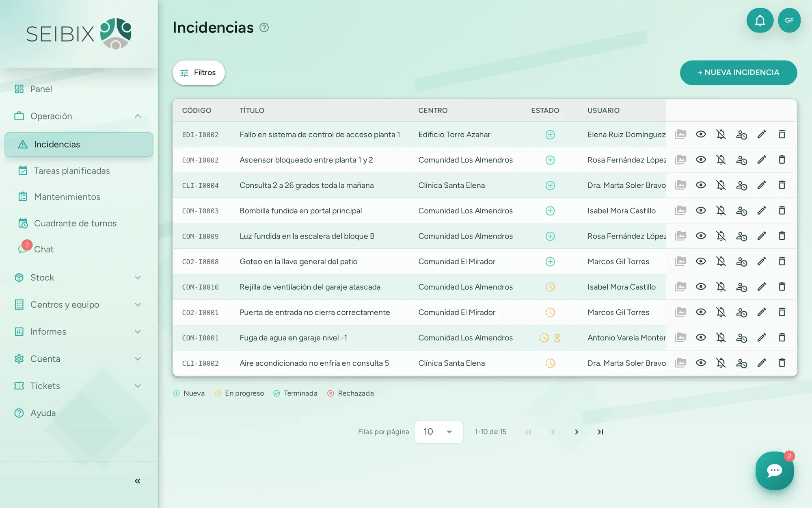View incident COM-I0003 with eye icon
Image resolution: width=812 pixels, height=508 pixels.
[x=701, y=211]
